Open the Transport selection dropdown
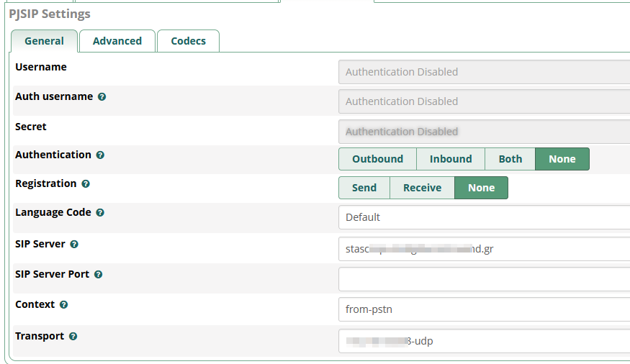This screenshot has width=630, height=364. coord(484,341)
